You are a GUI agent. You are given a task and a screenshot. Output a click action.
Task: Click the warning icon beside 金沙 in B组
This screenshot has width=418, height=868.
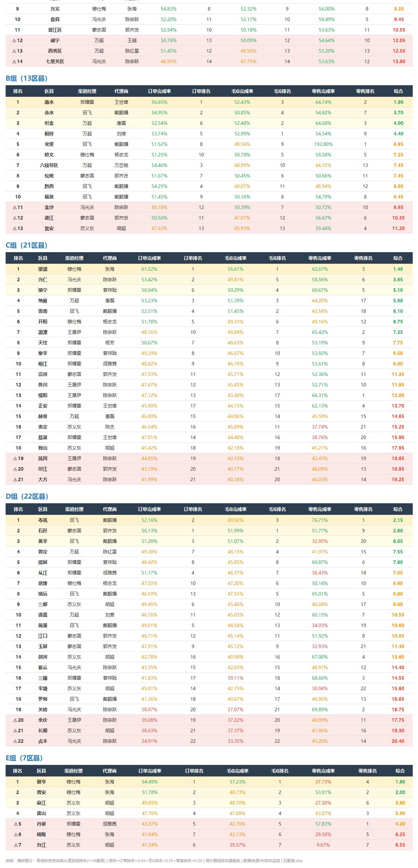tap(15, 208)
